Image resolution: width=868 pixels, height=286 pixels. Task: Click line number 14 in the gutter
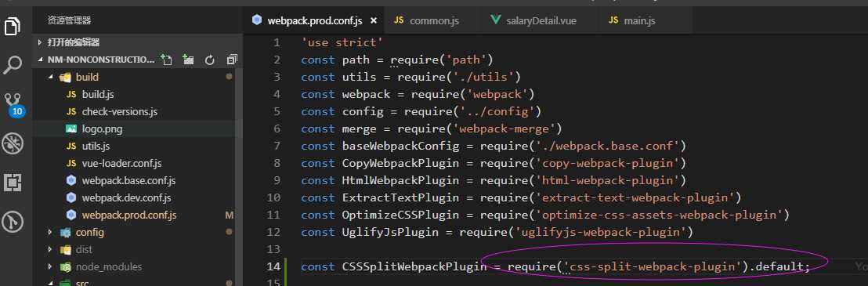pos(274,266)
